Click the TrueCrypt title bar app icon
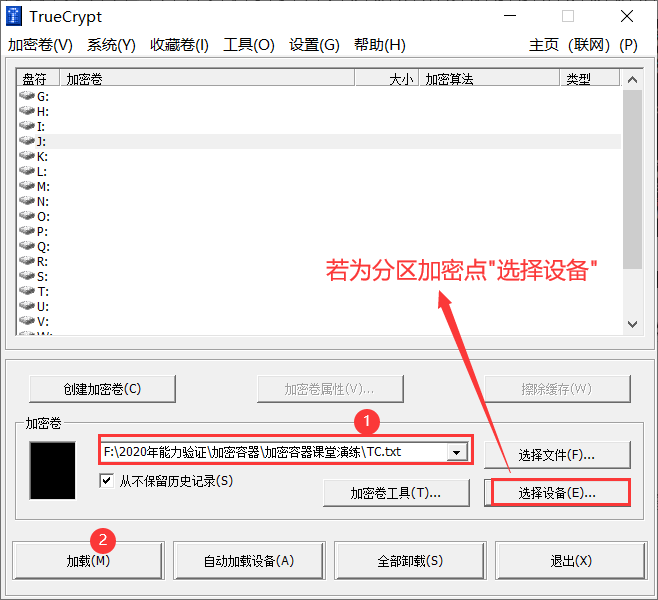Screen dimensions: 658x600 [x=14, y=16]
